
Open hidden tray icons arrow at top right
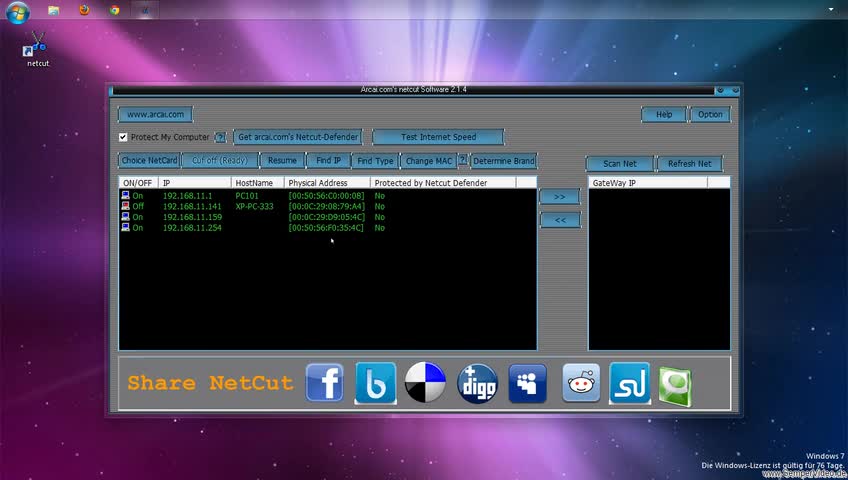click(x=831, y=9)
